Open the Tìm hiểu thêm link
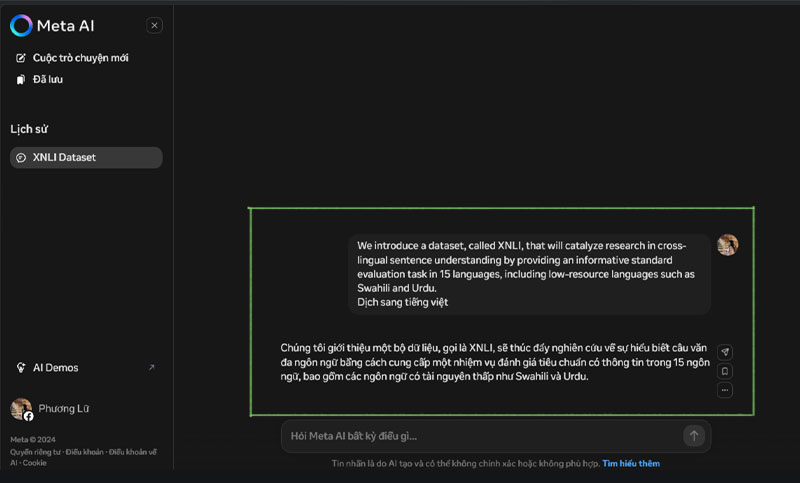The image size is (800, 483). [x=630, y=464]
